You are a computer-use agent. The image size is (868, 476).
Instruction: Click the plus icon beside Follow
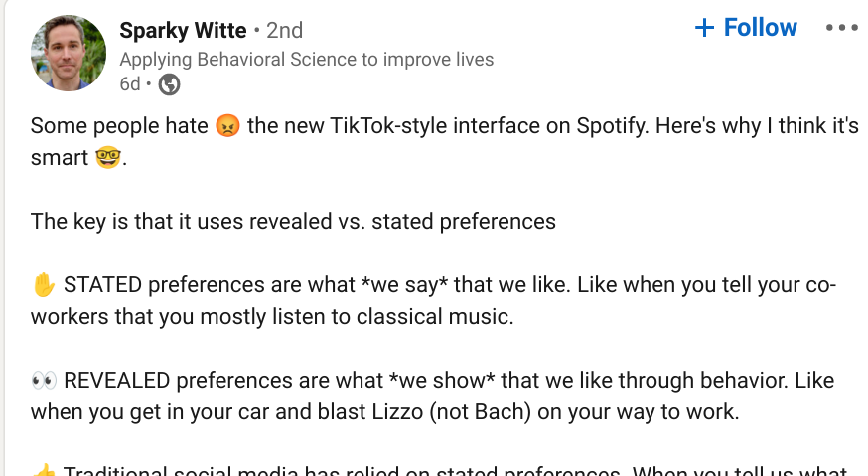pyautogui.click(x=704, y=27)
